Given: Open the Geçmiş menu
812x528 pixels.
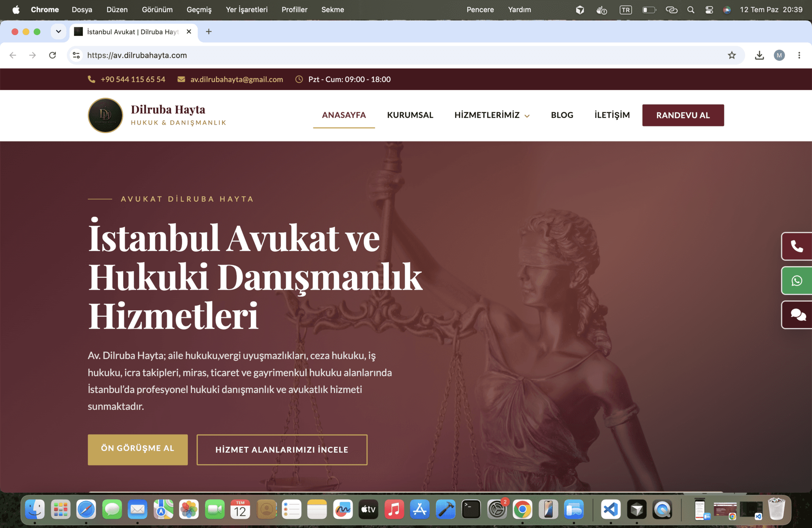Looking at the screenshot, I should coord(199,10).
